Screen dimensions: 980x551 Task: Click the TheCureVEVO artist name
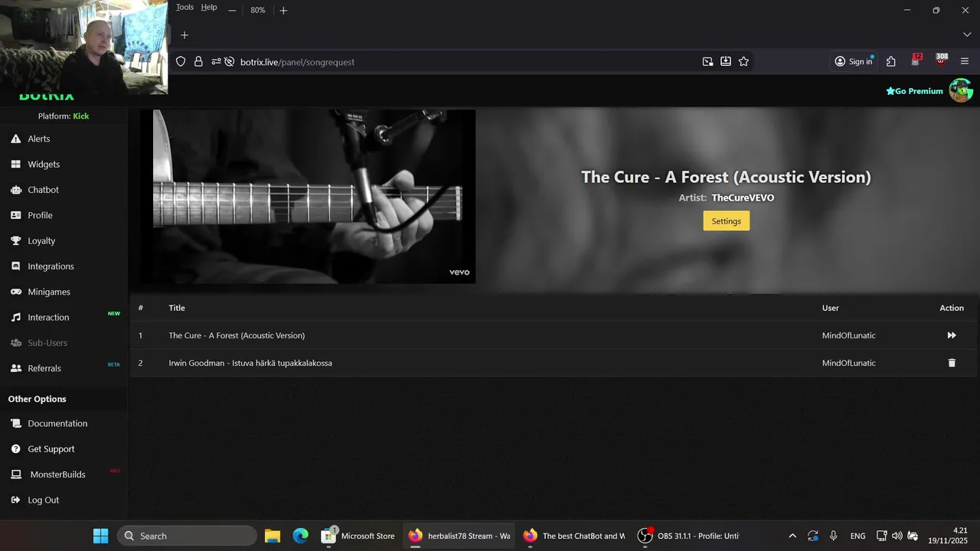[x=743, y=197]
